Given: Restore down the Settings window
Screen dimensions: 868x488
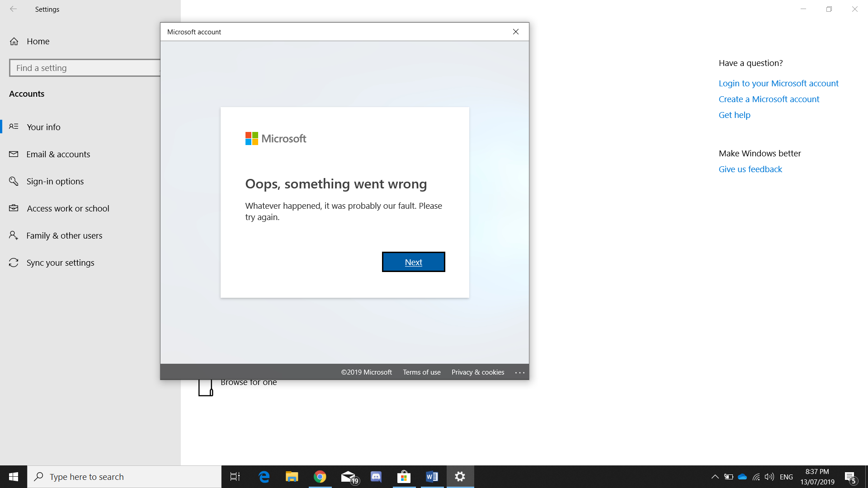Looking at the screenshot, I should tap(829, 9).
